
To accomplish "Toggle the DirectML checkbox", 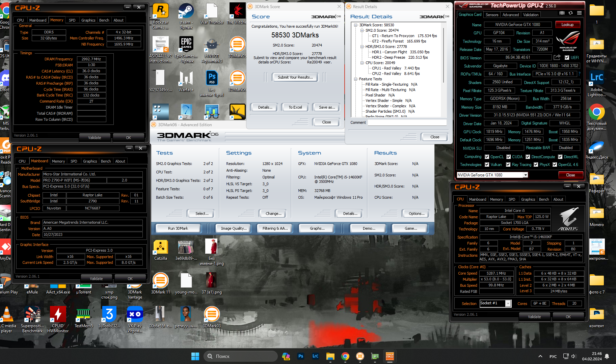I will pos(560,157).
